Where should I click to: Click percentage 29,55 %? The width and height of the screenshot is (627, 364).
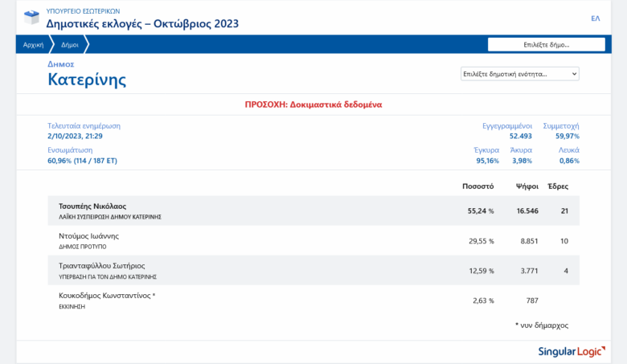(481, 241)
